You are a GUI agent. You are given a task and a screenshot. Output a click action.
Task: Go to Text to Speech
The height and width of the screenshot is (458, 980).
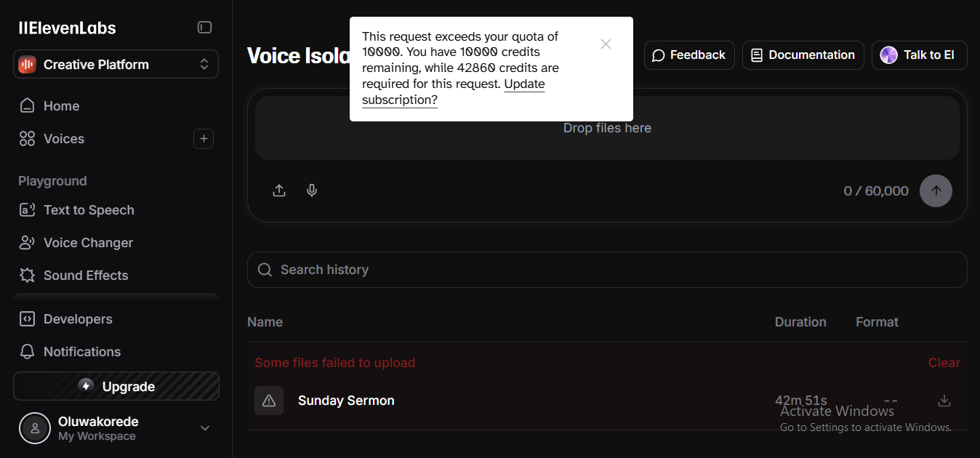point(89,210)
